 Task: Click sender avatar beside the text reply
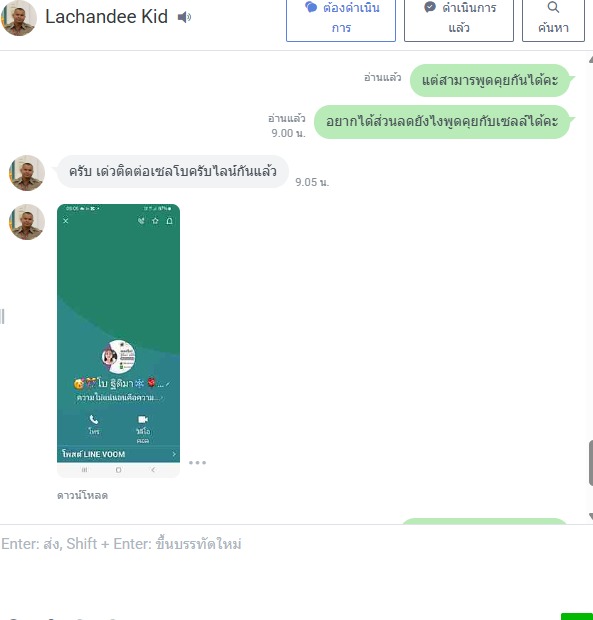(x=27, y=173)
